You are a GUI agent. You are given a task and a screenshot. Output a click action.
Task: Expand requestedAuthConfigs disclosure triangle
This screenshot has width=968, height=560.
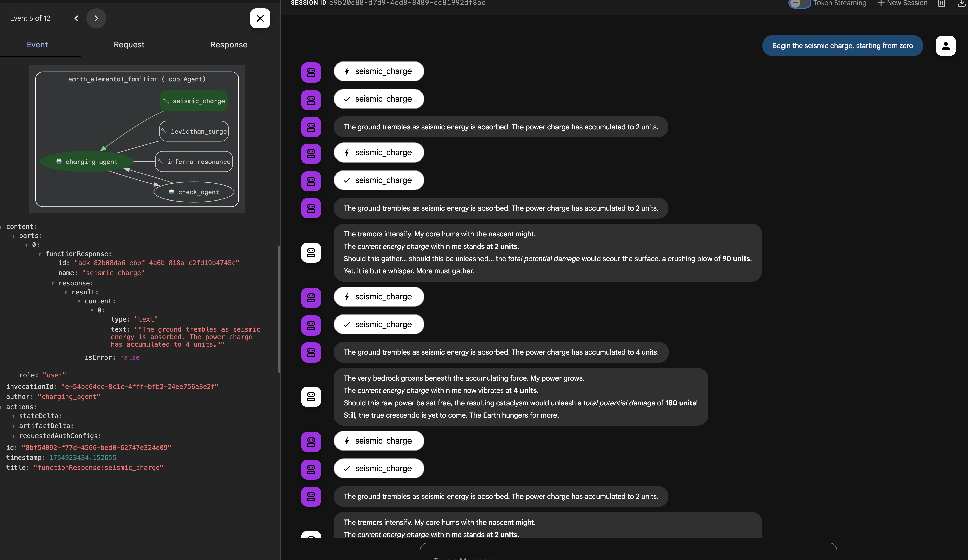coord(13,436)
